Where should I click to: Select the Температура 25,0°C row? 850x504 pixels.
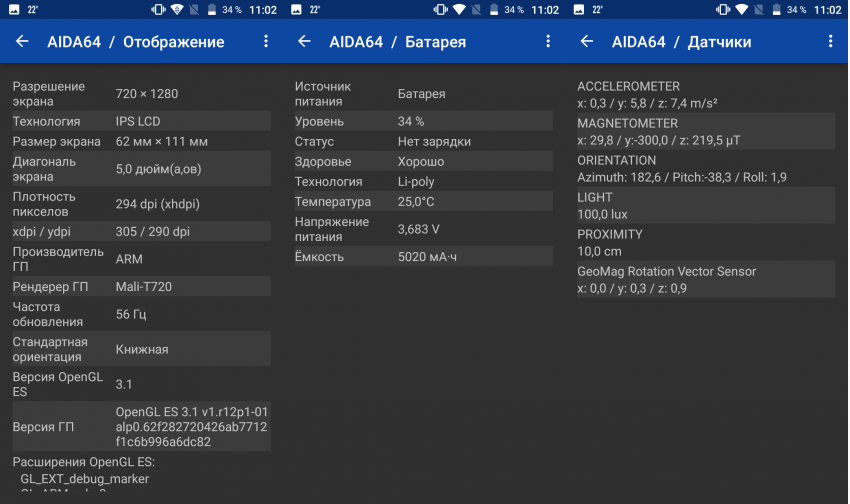click(x=424, y=201)
